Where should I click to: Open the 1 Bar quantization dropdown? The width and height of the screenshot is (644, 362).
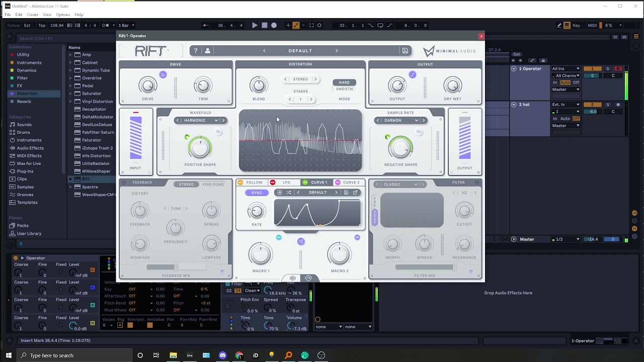(x=125, y=25)
